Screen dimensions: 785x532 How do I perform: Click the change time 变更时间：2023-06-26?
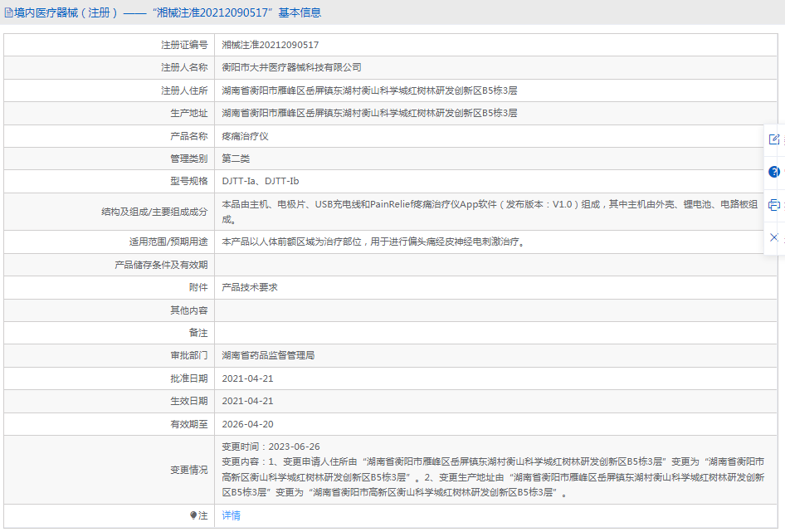coord(271,447)
